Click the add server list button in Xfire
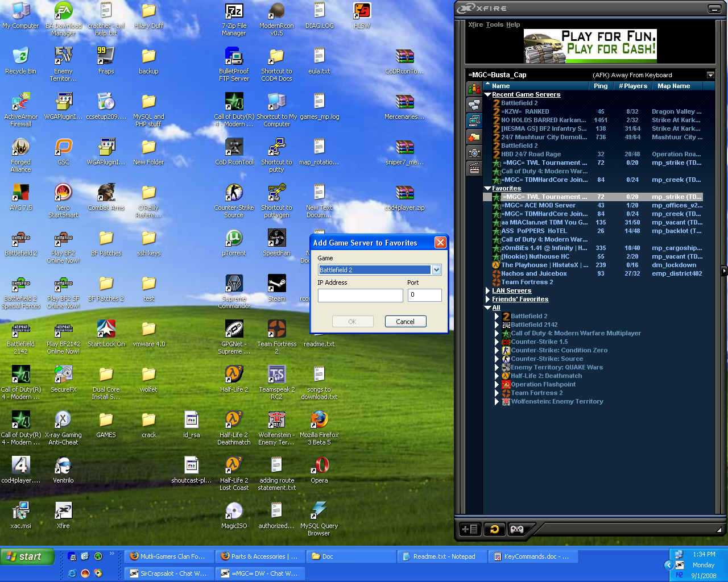The height and width of the screenshot is (582, 728). (x=470, y=529)
